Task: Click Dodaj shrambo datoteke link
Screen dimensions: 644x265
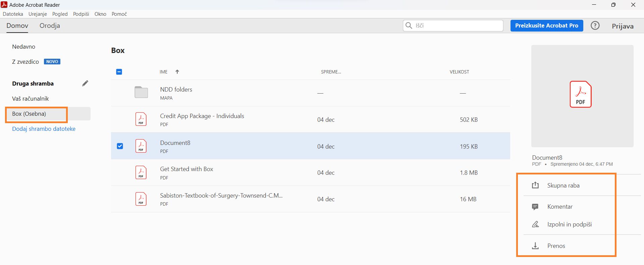Action: coord(44,129)
